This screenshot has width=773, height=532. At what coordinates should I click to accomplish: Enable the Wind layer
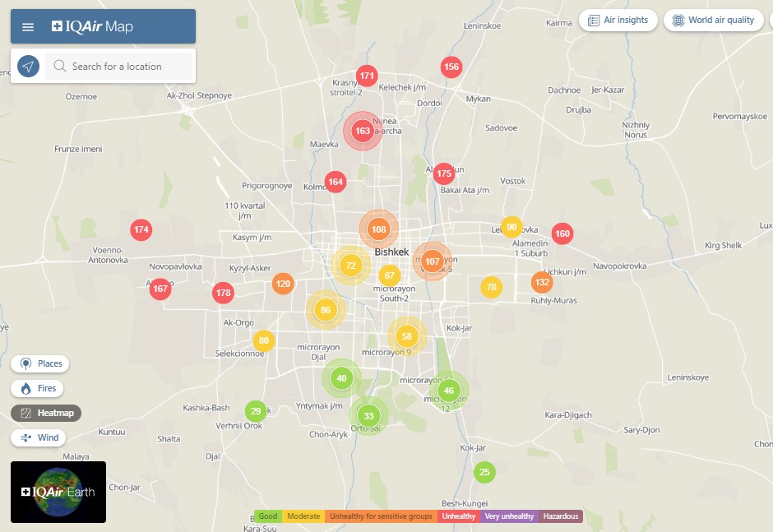(39, 437)
